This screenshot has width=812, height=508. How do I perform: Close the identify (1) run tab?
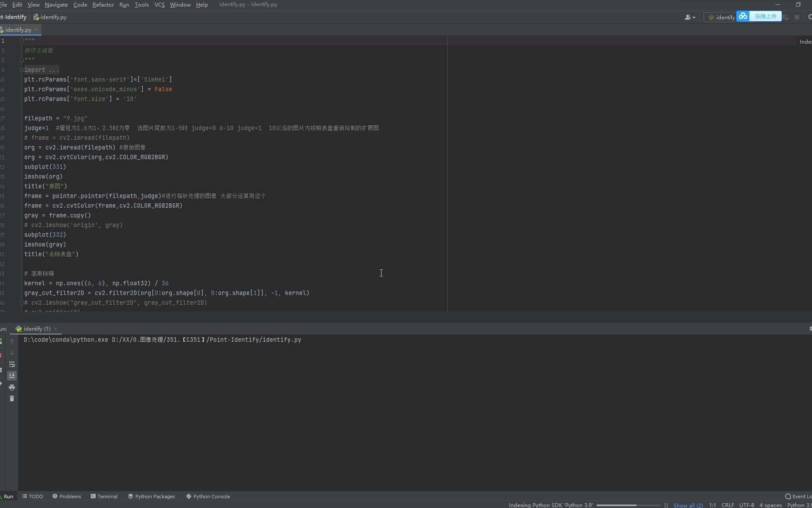(x=56, y=329)
